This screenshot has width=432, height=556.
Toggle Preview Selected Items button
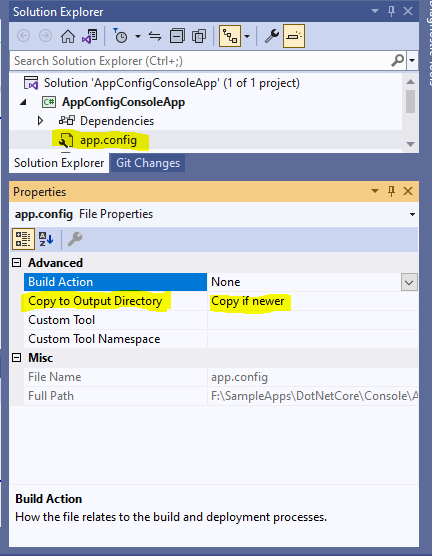(294, 36)
